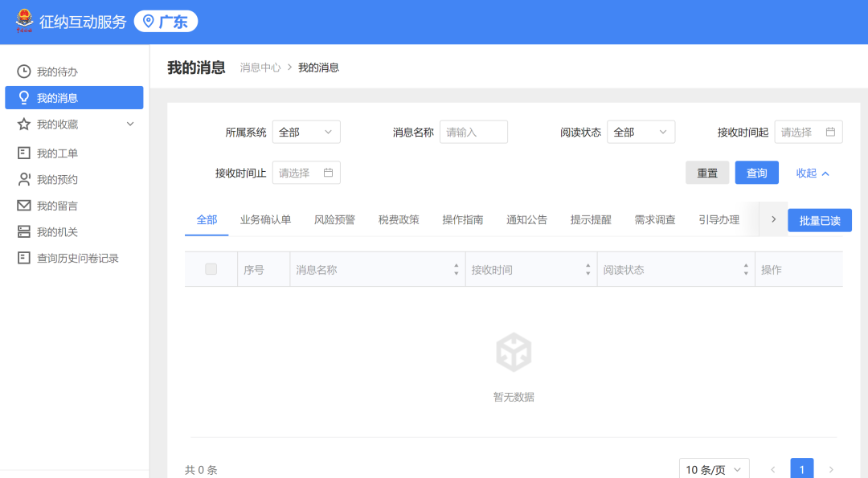This screenshot has width=868, height=478.
Task: Open 消息中心 breadcrumb link
Action: tap(260, 67)
